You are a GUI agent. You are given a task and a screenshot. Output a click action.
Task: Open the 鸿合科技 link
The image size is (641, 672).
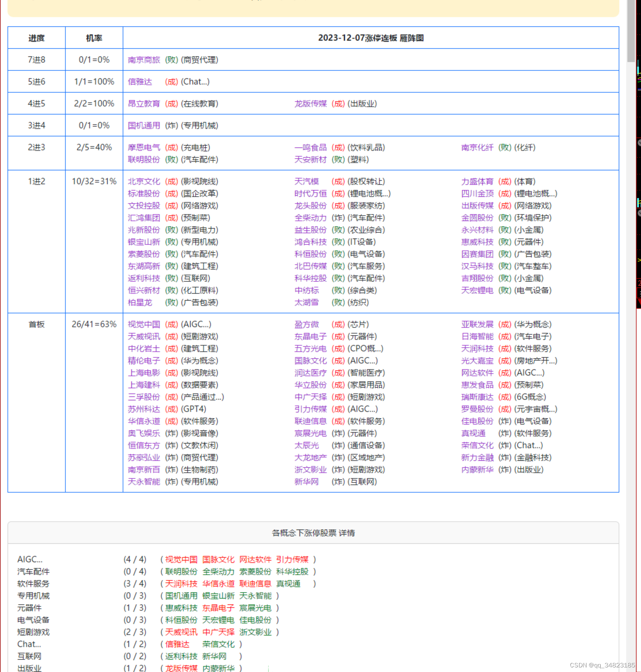pos(310,242)
